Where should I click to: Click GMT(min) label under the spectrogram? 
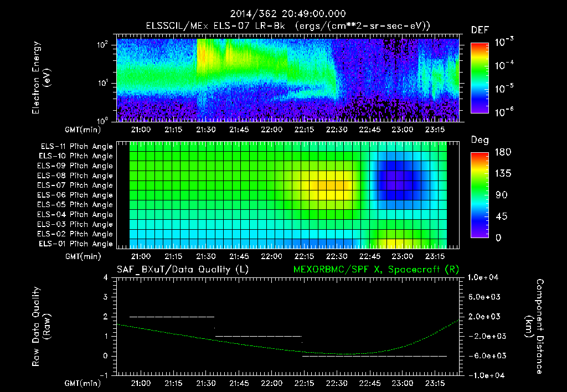[83, 130]
